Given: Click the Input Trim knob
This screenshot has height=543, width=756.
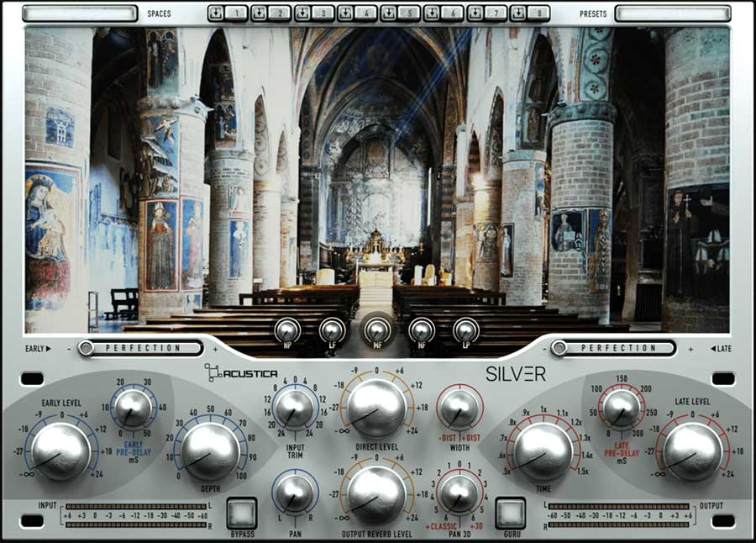Looking at the screenshot, I should pyautogui.click(x=295, y=409).
